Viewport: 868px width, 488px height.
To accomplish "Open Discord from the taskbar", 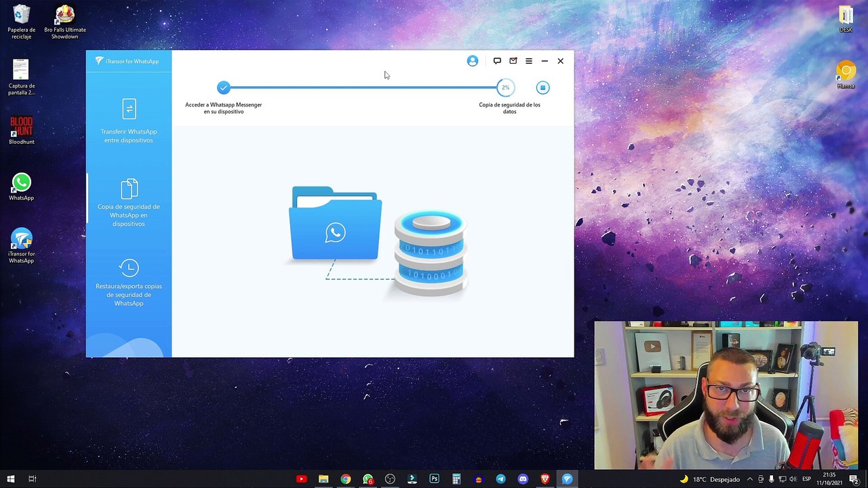I will pos(523,479).
